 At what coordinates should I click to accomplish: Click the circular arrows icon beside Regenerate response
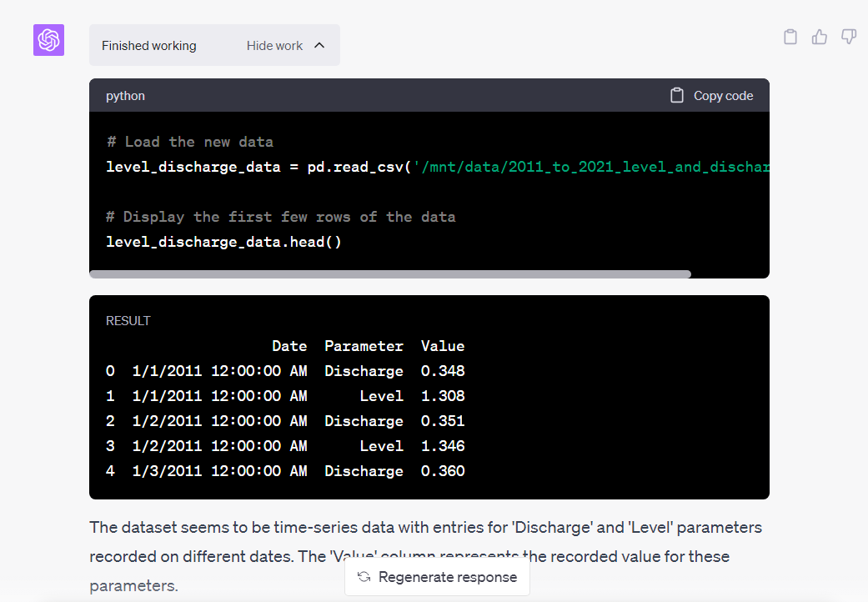tap(364, 577)
